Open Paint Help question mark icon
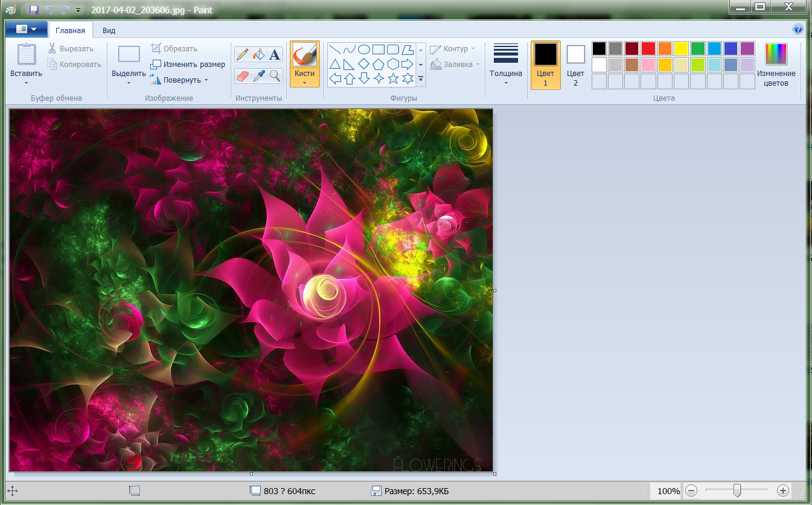This screenshot has width=812, height=505. [x=798, y=29]
